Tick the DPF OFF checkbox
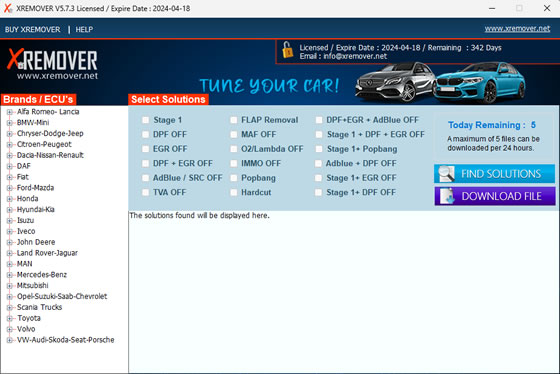This screenshot has height=374, width=560. coord(145,134)
